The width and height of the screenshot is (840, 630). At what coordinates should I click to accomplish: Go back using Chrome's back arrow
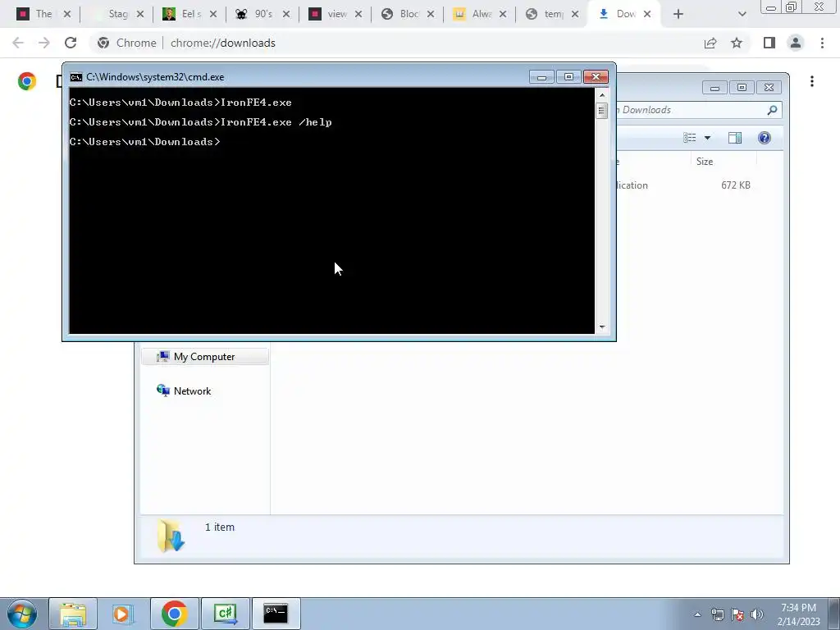18,43
